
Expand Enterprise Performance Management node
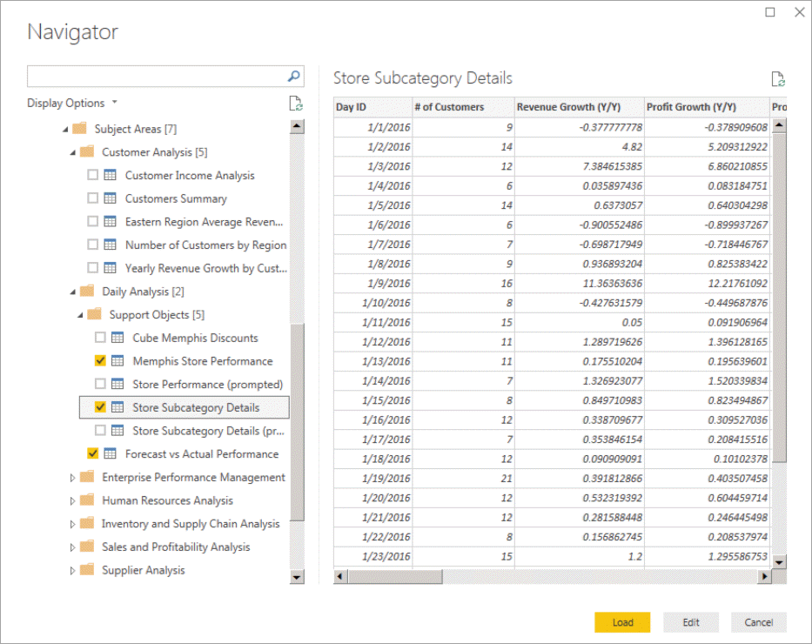[x=72, y=478]
